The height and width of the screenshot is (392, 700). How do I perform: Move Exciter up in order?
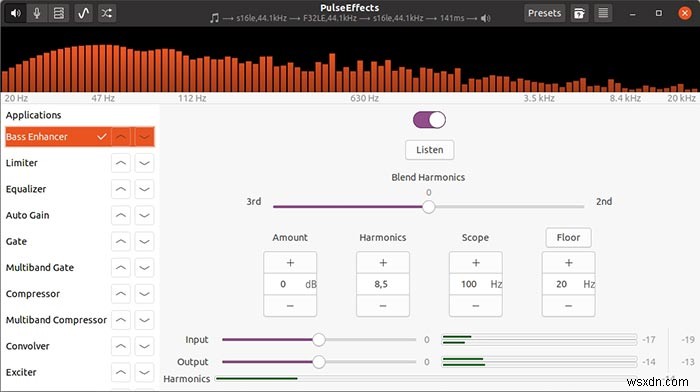pyautogui.click(x=121, y=372)
